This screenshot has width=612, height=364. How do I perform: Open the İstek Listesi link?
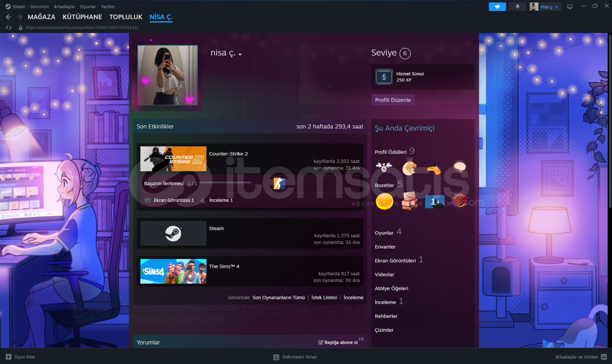click(x=324, y=298)
